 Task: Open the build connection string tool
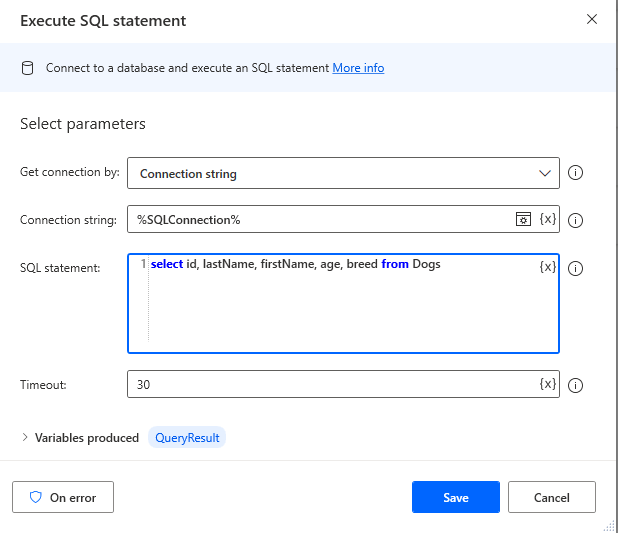coord(523,219)
